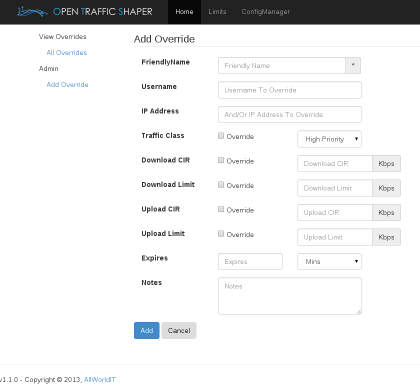Screen dimensions: 420x389
Task: Check the Download Limit Override box
Action: (x=221, y=184)
